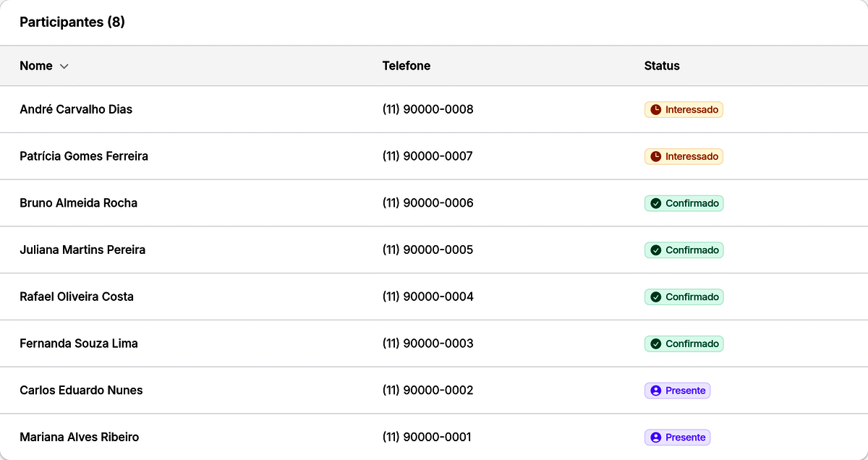Image resolution: width=868 pixels, height=460 pixels.
Task: Click Juliana's Confirmado status badge
Action: [x=684, y=250]
